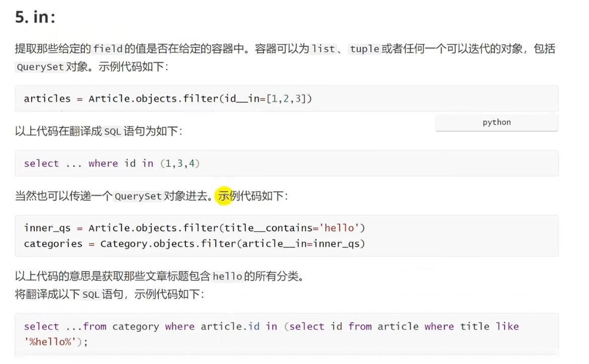The height and width of the screenshot is (364, 589).
Task: Click "SQL" in the 将翻译成以下 sentence
Action: [91, 295]
